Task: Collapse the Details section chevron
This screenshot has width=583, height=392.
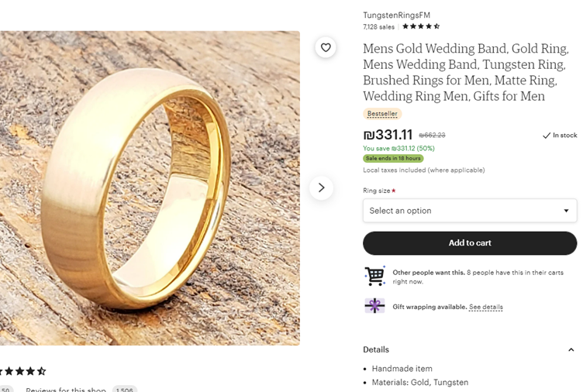Action: [x=571, y=349]
